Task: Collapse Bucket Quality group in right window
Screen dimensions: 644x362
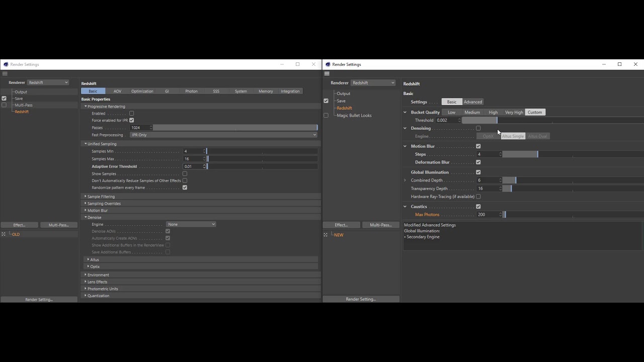Action: point(405,112)
